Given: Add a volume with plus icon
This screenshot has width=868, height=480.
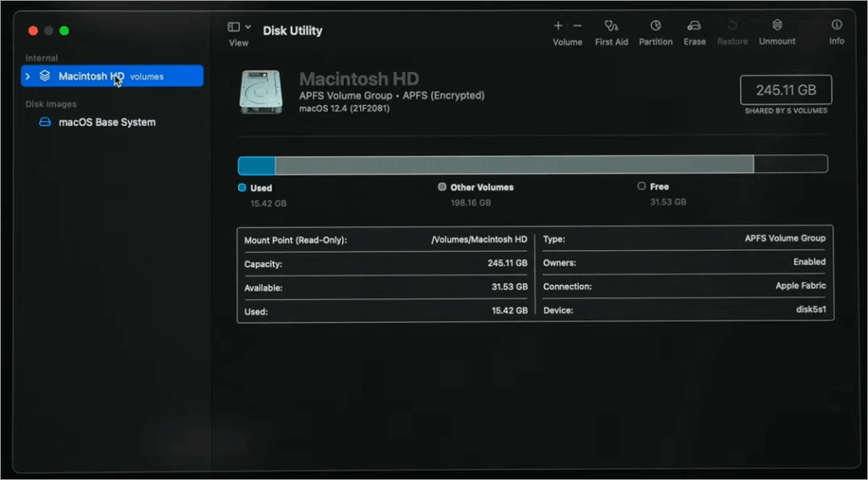Looking at the screenshot, I should (558, 26).
